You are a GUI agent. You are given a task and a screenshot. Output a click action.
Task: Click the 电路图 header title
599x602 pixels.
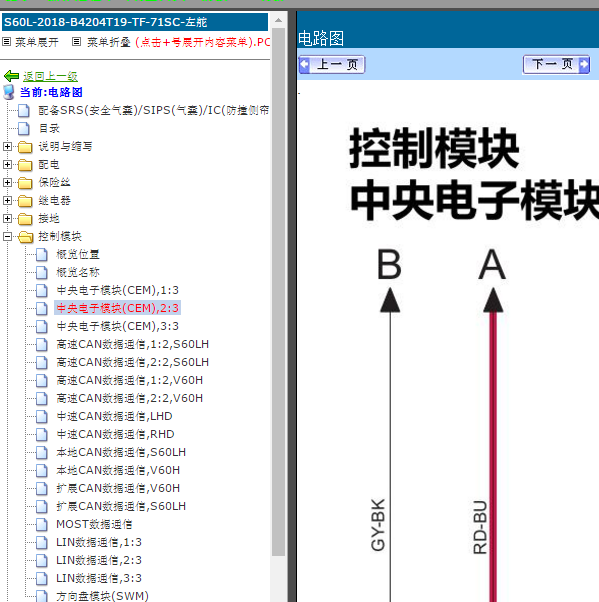click(x=321, y=38)
